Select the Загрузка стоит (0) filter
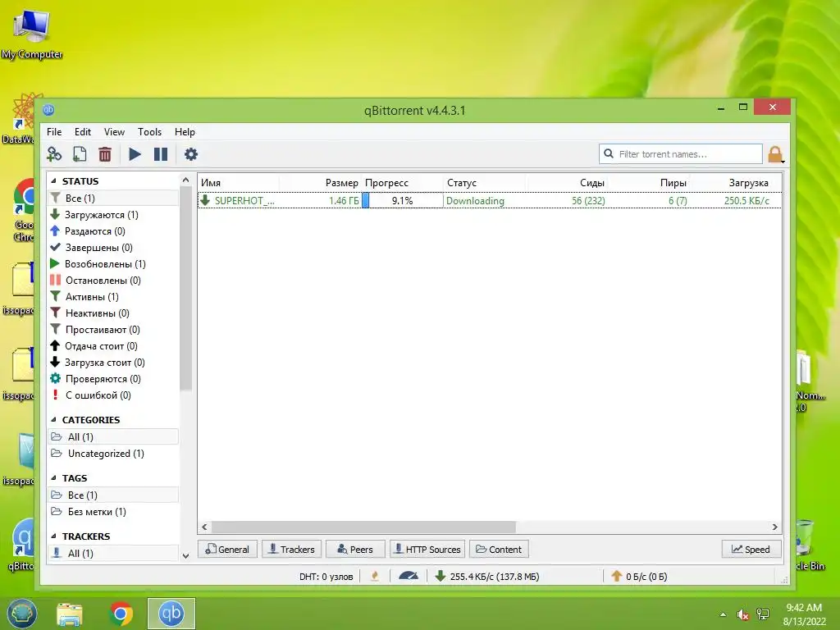The width and height of the screenshot is (840, 630). [113, 363]
